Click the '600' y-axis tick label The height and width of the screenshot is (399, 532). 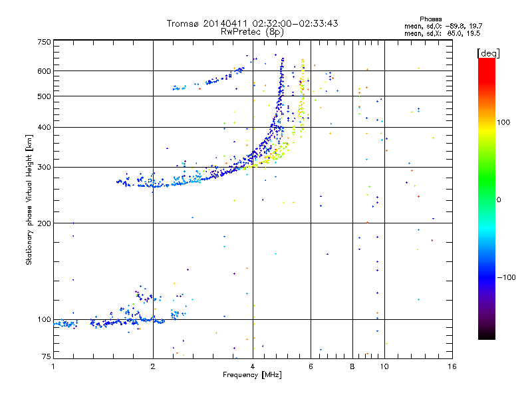coord(44,71)
